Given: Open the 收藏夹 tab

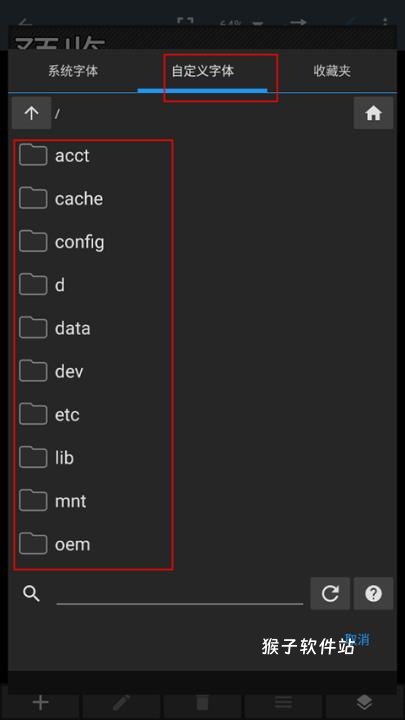Looking at the screenshot, I should 332,71.
